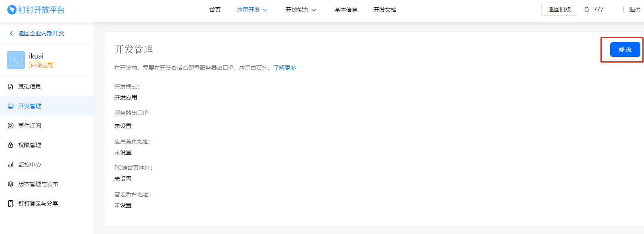Click the 钉钉登录与分享 icon
644x234 pixels.
coord(11,204)
